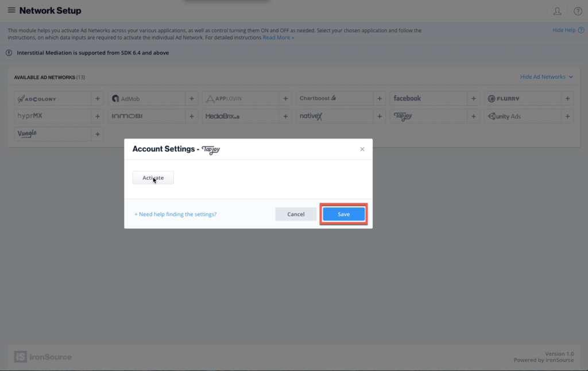Image resolution: width=588 pixels, height=371 pixels.
Task: Add the Unity Ads network
Action: point(568,117)
